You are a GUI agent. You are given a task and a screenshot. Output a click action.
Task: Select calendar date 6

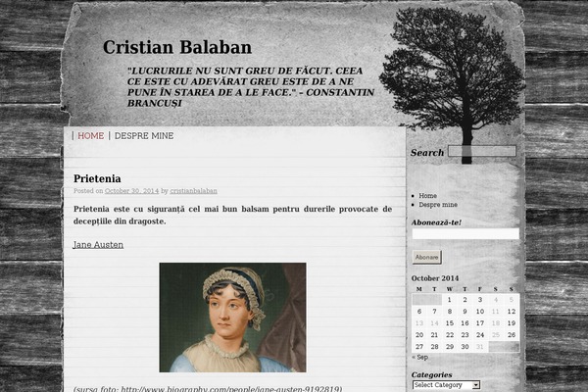(x=419, y=312)
